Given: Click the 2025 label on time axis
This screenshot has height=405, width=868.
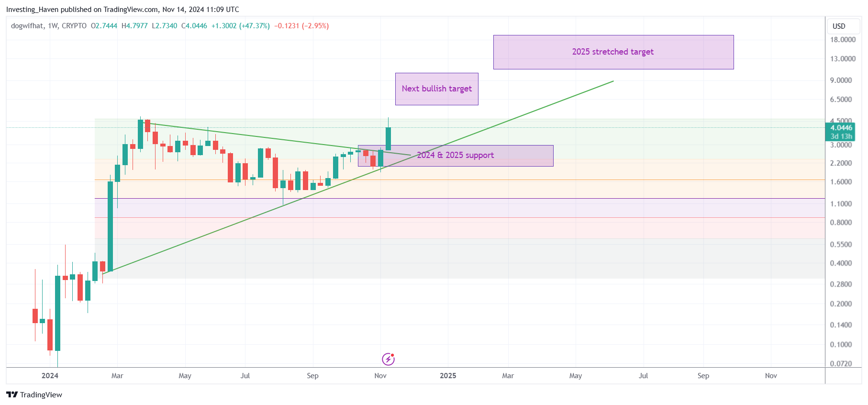Looking at the screenshot, I should click(x=448, y=376).
